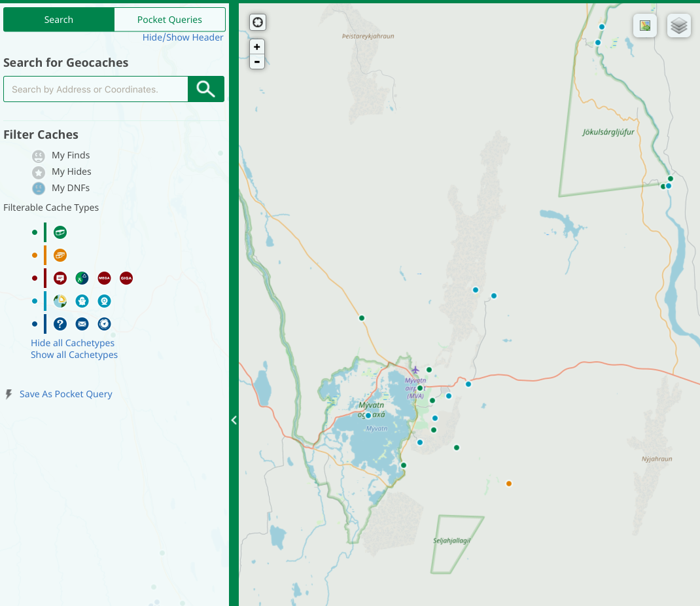Image resolution: width=700 pixels, height=606 pixels.
Task: Toggle the Cache In Trash Out icon
Action: pos(82,278)
